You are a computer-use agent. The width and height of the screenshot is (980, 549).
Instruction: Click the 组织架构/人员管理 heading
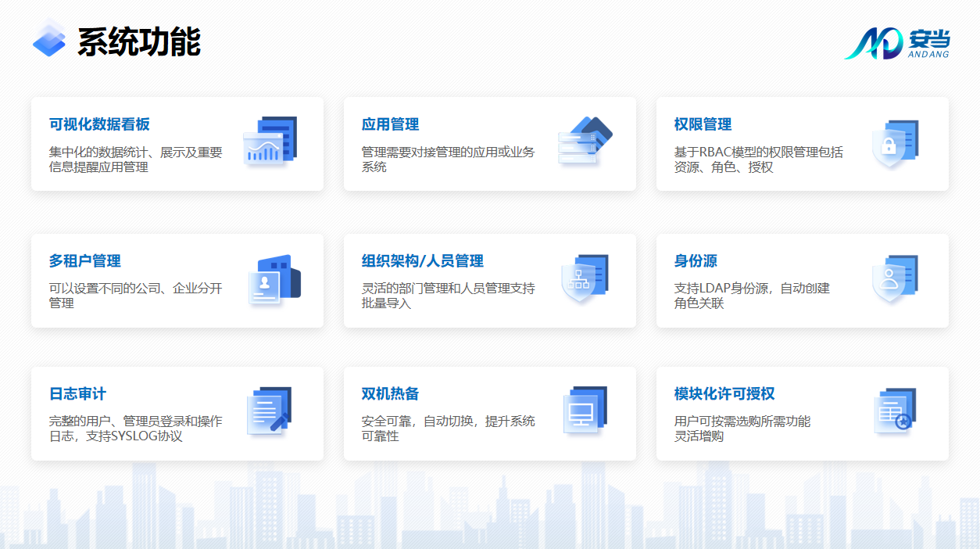pos(422,261)
